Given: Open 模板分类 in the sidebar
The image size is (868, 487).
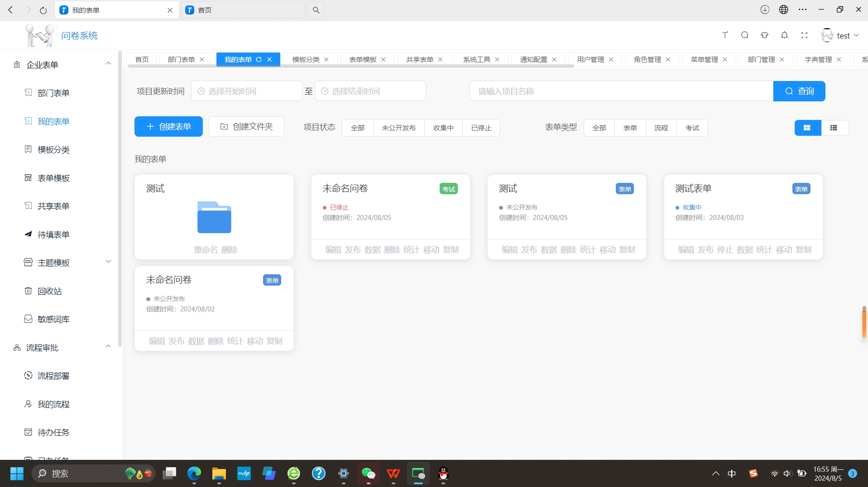Looking at the screenshot, I should coord(53,149).
